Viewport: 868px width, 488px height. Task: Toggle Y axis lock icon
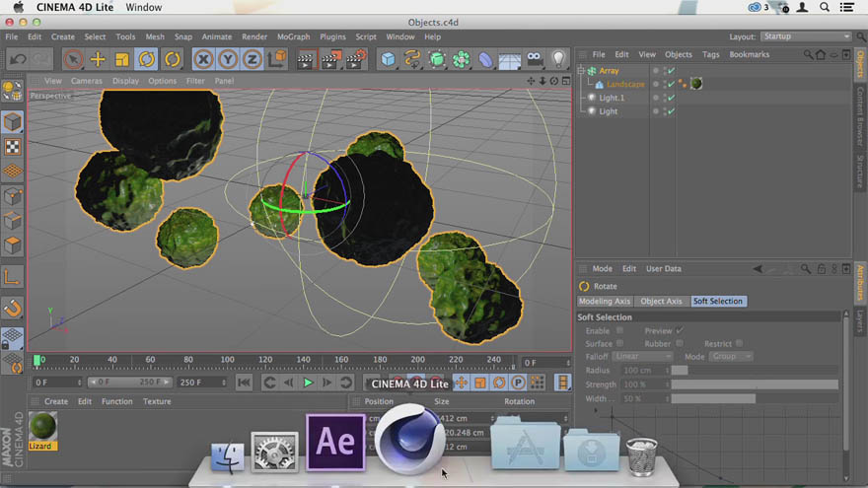click(228, 59)
